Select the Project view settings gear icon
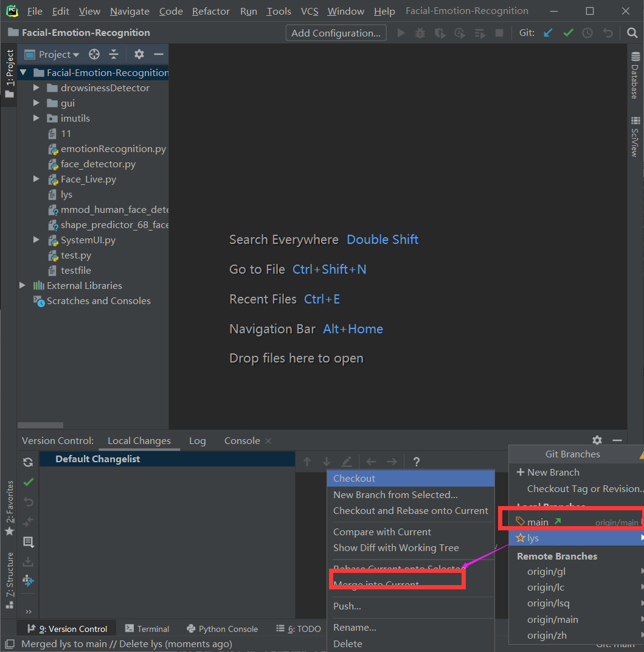This screenshot has width=644, height=652. (x=139, y=54)
